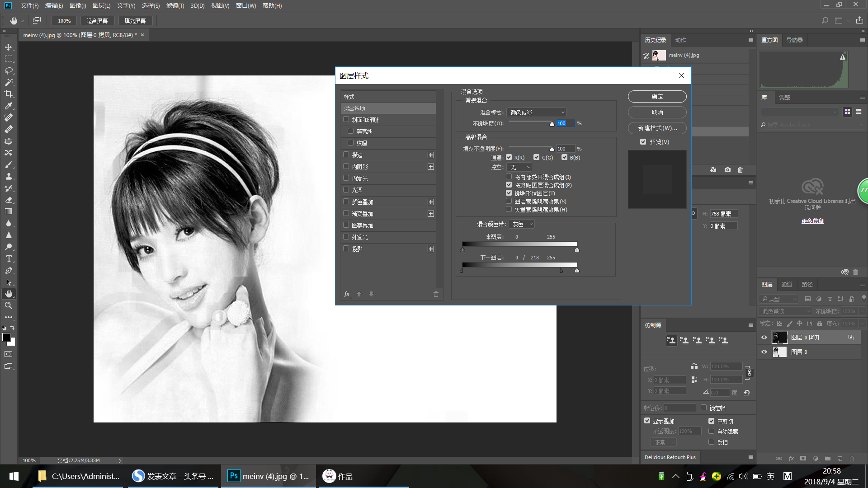The width and height of the screenshot is (868, 488).
Task: Click delete layer trash icon
Action: tap(852, 458)
